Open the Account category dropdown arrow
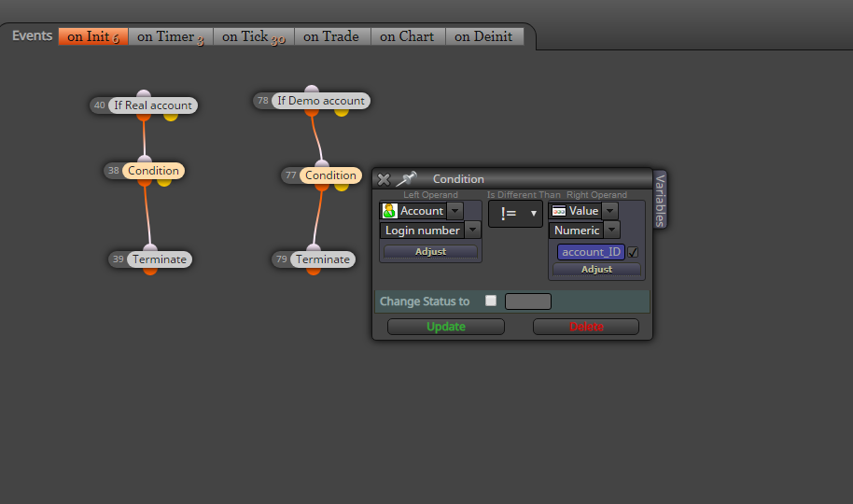 [x=455, y=211]
